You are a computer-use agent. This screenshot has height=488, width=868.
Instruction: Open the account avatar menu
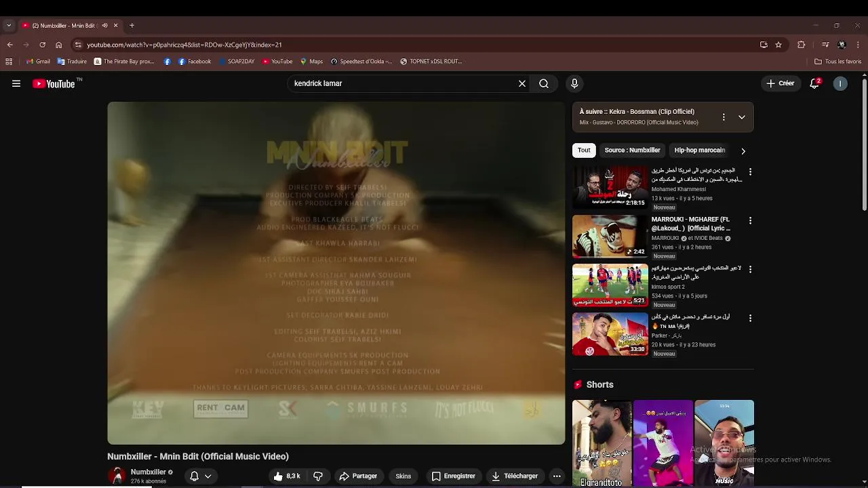tap(840, 83)
